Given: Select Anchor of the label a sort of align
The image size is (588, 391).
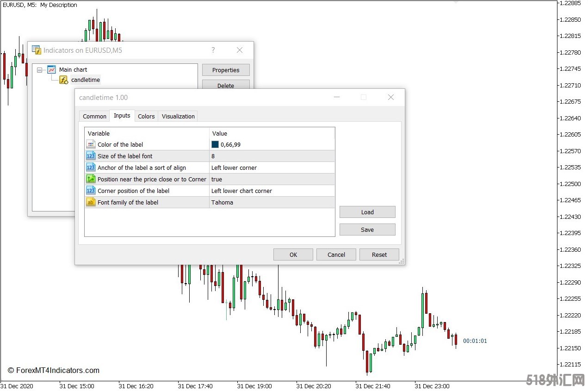Looking at the screenshot, I should pyautogui.click(x=142, y=168).
